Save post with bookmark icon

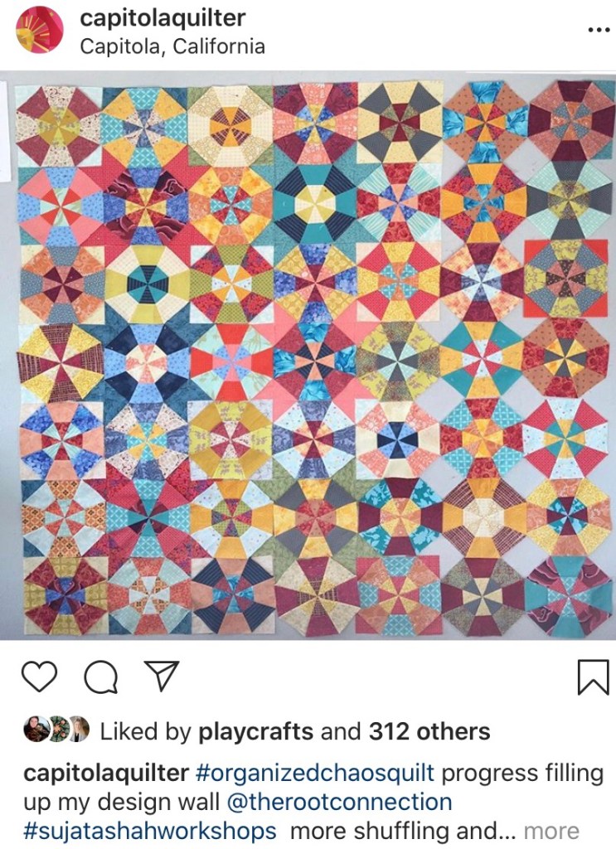pyautogui.click(x=594, y=677)
